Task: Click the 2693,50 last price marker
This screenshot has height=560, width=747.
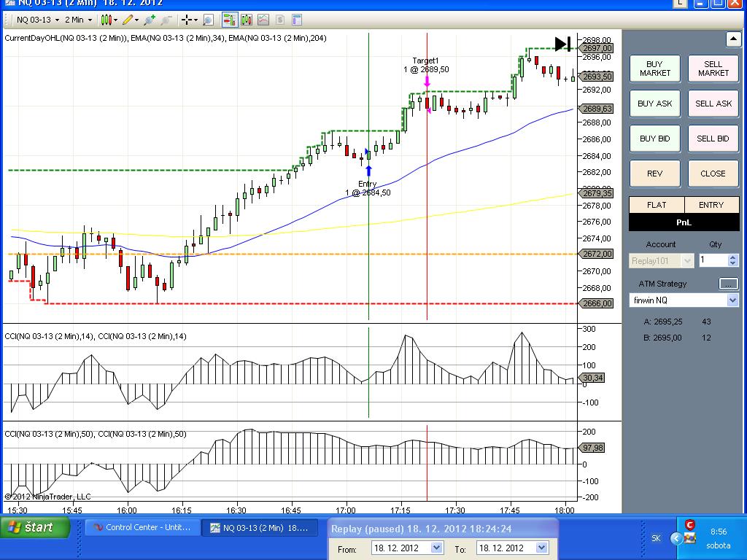Action: [597, 76]
